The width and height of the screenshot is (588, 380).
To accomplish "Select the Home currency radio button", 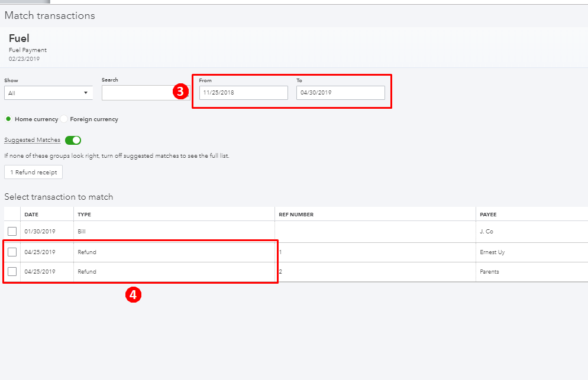I will 8,119.
